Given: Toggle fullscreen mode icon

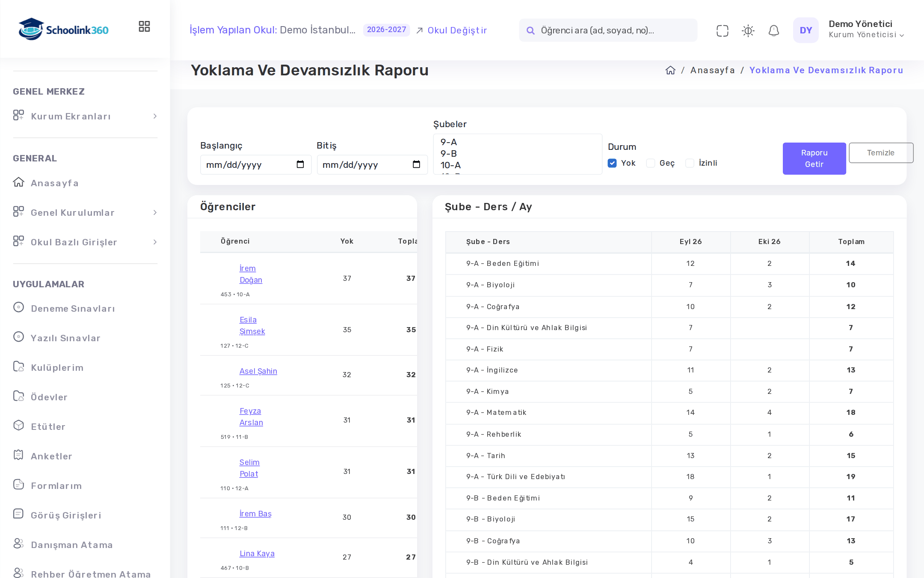Looking at the screenshot, I should (x=722, y=30).
